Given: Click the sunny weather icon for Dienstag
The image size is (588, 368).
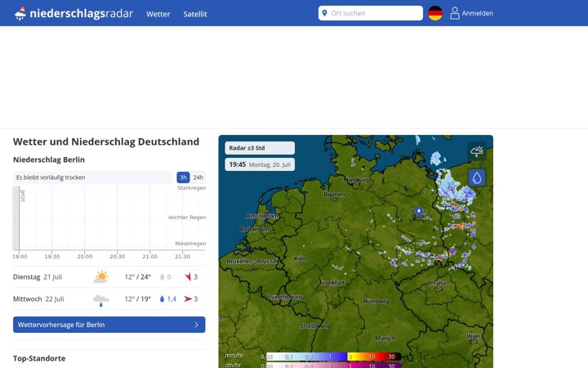Looking at the screenshot, I should tap(101, 276).
